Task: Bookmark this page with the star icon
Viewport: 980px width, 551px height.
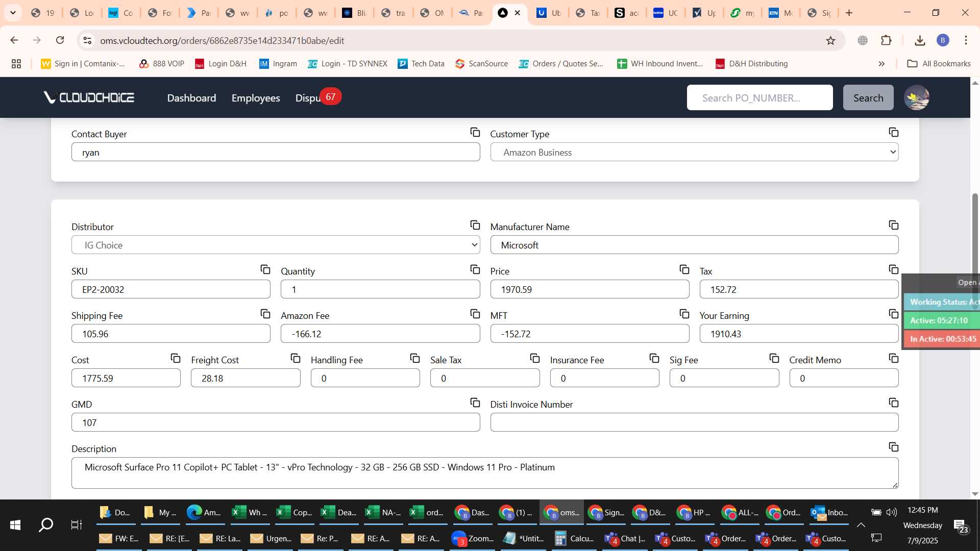Action: [830, 40]
